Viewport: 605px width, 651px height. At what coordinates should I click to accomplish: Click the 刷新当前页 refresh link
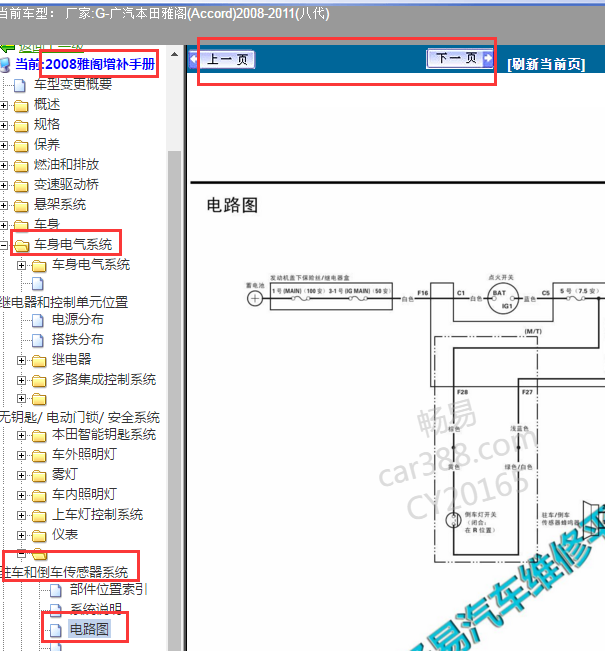pyautogui.click(x=546, y=64)
